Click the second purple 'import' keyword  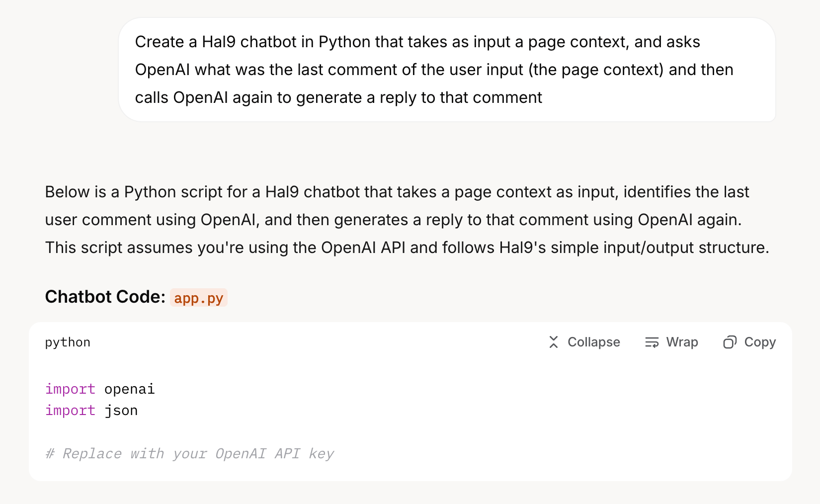click(x=70, y=411)
